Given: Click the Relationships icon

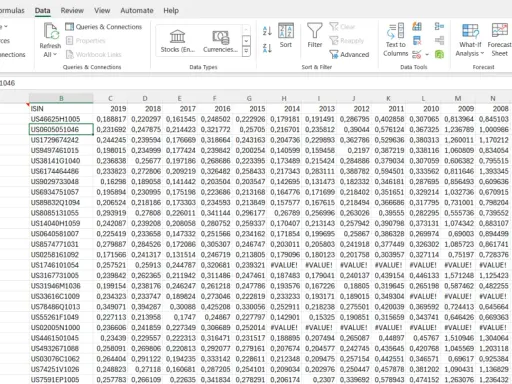Looking at the screenshot, I should pyautogui.click(x=439, y=41).
